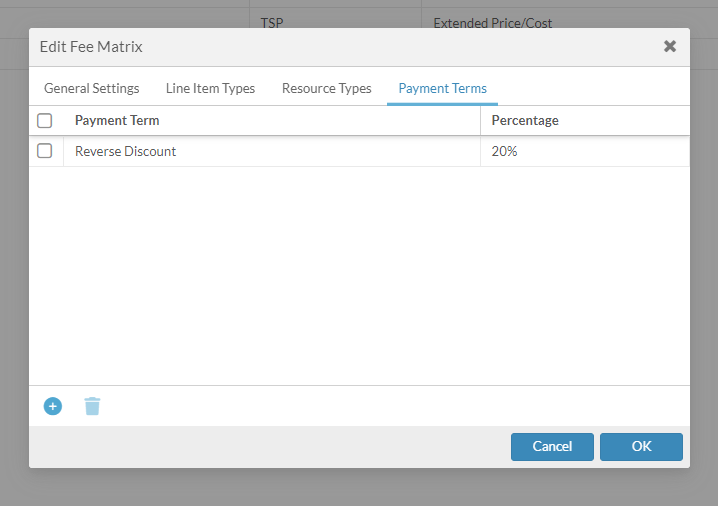The image size is (718, 506).
Task: Close the Edit Fee Matrix dialog
Action: click(670, 46)
